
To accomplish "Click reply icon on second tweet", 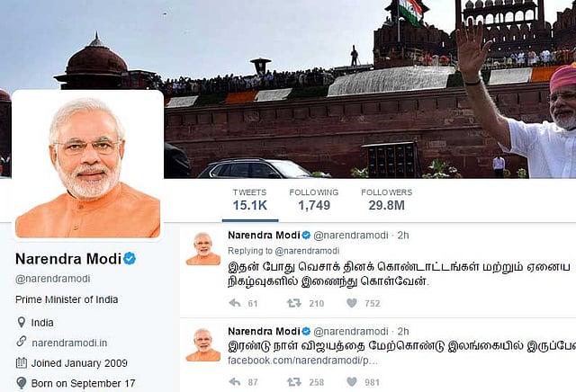I will coord(235,382).
